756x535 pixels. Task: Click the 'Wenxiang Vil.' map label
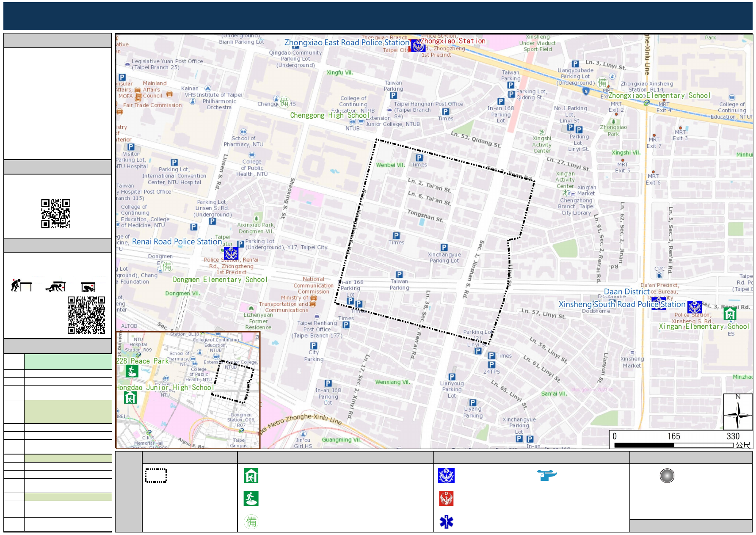[392, 382]
